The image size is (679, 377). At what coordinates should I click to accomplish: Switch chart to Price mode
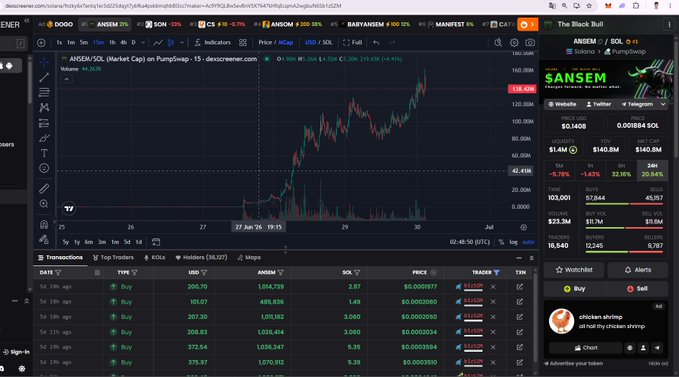[265, 42]
